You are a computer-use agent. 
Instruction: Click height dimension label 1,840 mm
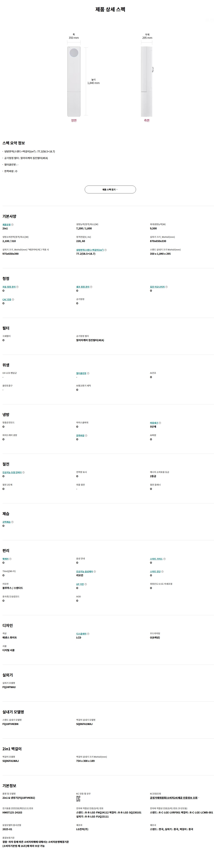click(93, 83)
